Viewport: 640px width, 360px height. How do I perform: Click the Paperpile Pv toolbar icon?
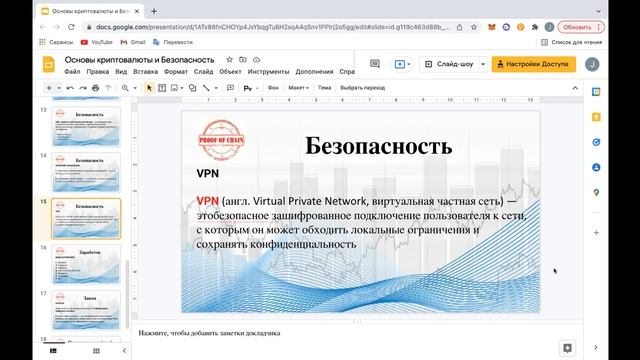pos(248,88)
